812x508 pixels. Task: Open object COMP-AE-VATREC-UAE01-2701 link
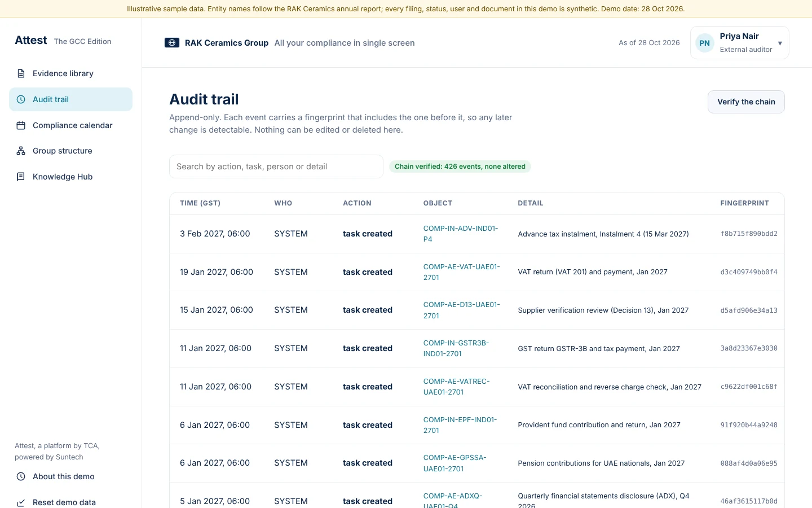456,387
